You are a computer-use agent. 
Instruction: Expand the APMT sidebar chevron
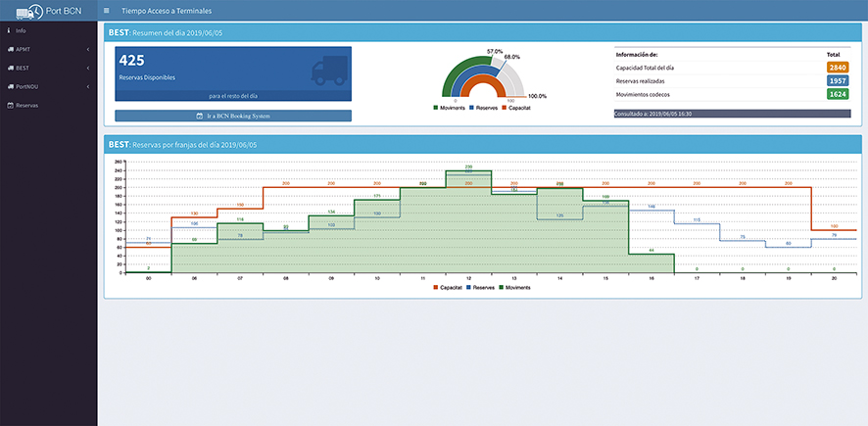(x=88, y=49)
